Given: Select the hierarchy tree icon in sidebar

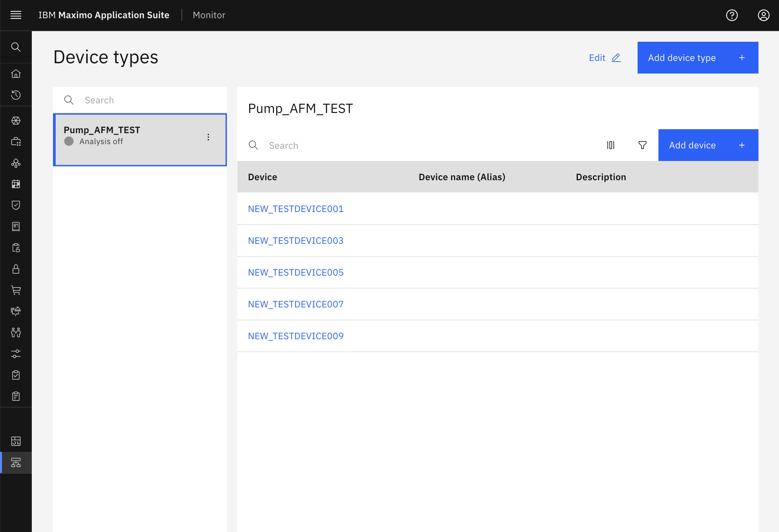Looking at the screenshot, I should pos(16,463).
